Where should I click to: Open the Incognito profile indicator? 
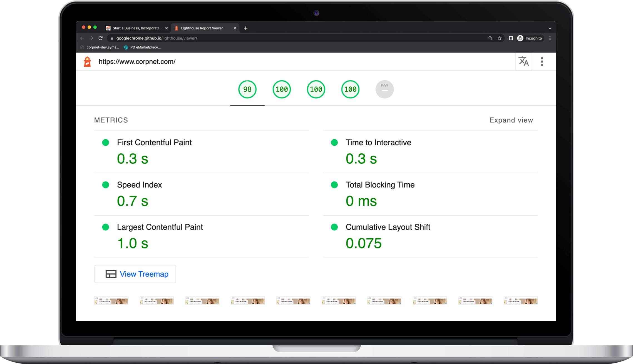point(530,38)
